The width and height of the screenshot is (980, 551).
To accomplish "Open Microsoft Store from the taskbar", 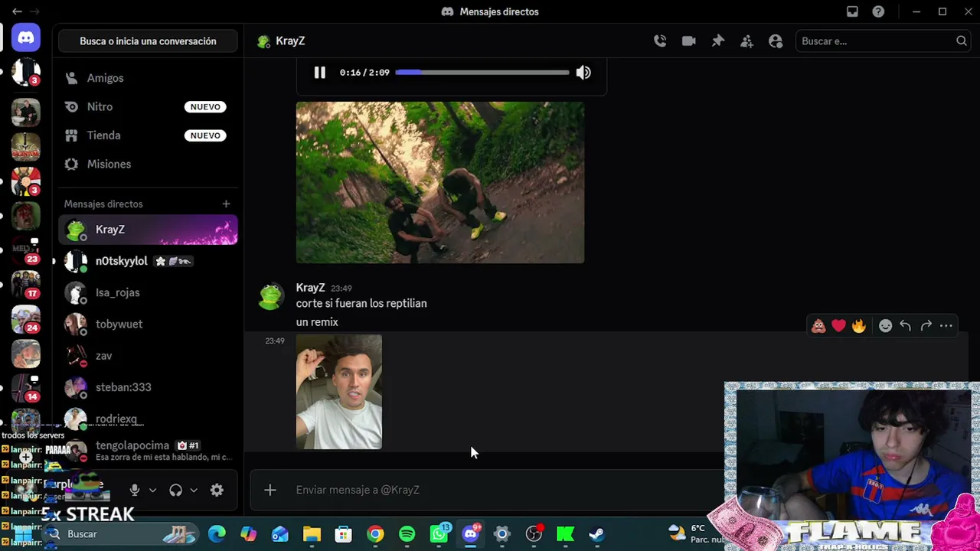I will (344, 534).
